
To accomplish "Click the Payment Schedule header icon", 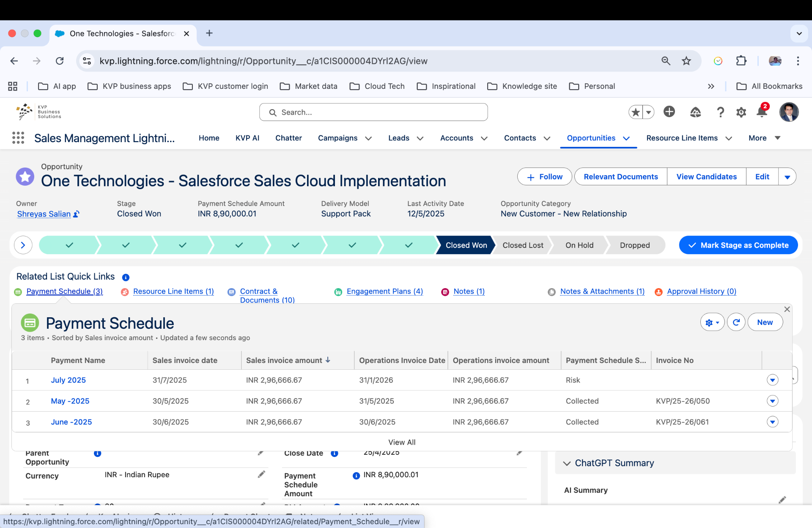I will point(30,323).
